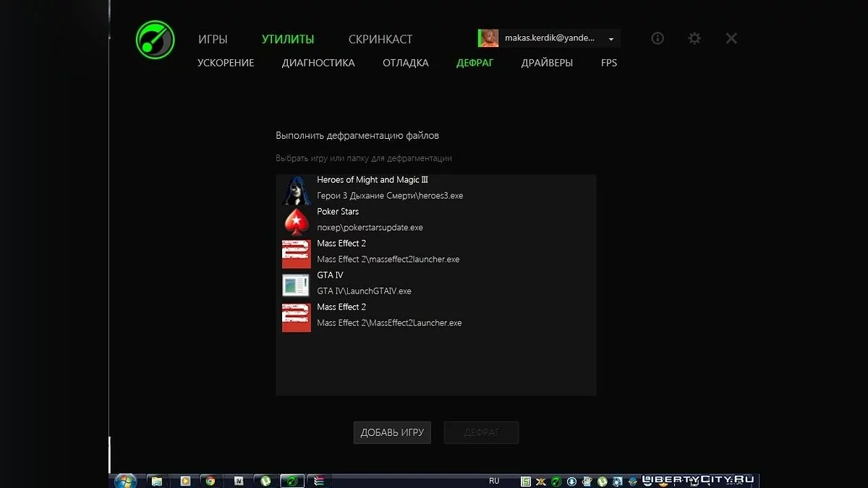868x488 pixels.
Task: Open the ДРАЙВЕРЫ section
Action: pos(546,63)
